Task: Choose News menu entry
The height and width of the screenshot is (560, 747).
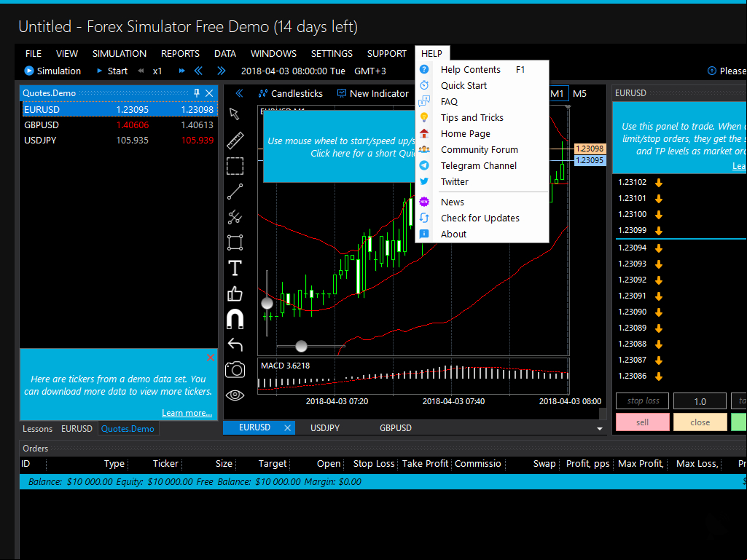Action: [482, 202]
